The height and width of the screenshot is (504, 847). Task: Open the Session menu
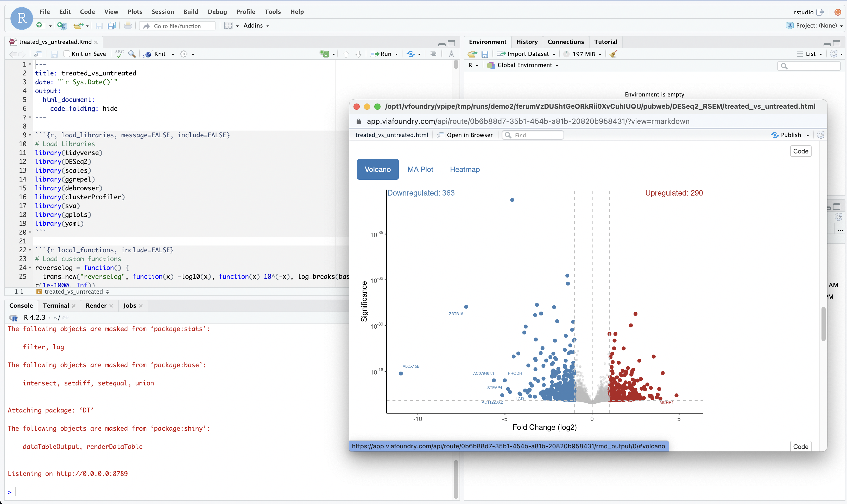click(x=163, y=11)
